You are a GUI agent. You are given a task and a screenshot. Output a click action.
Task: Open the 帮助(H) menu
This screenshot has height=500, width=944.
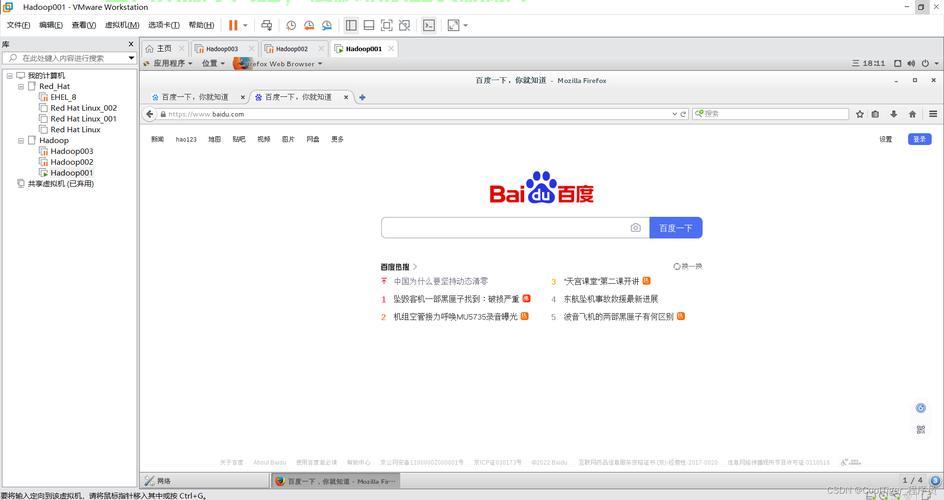click(201, 25)
